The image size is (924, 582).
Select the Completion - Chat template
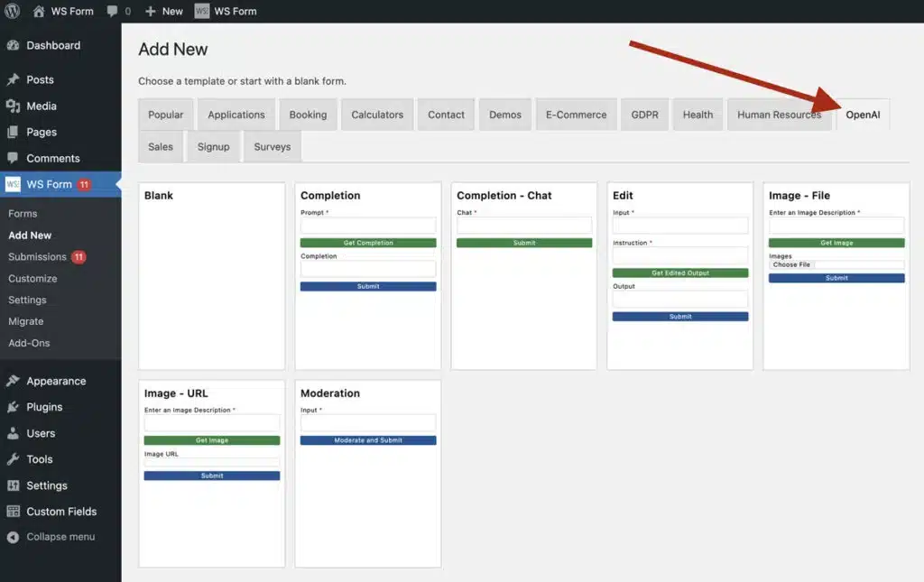(524, 276)
